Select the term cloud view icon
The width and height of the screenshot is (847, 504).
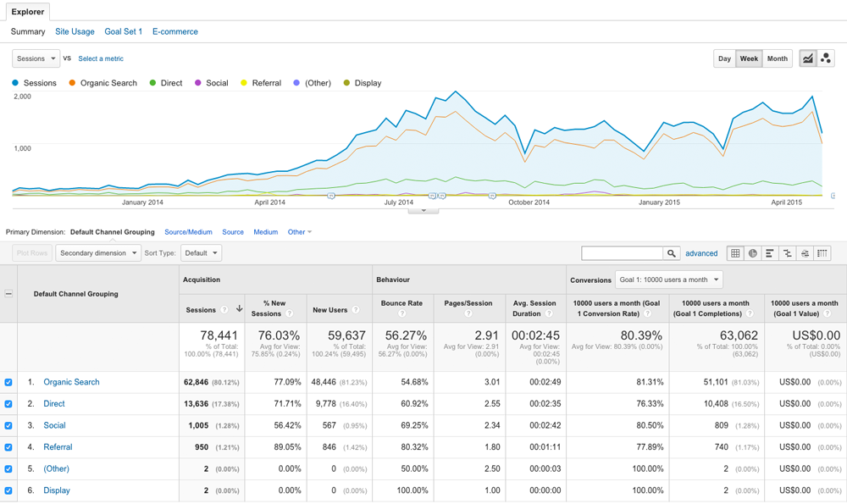(x=805, y=253)
